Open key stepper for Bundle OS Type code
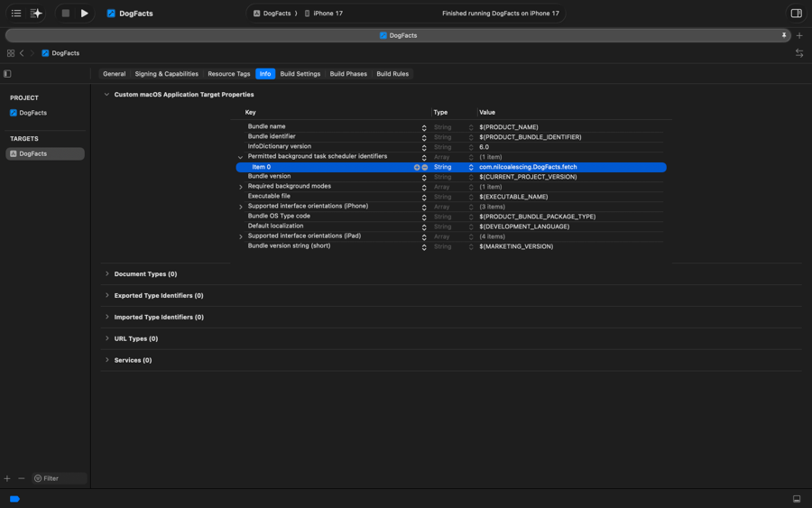The width and height of the screenshot is (812, 508). pos(424,217)
